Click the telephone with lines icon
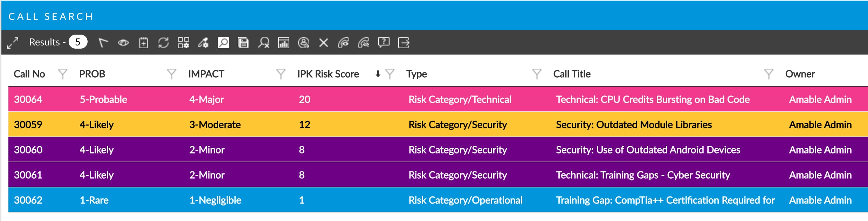 pyautogui.click(x=364, y=43)
